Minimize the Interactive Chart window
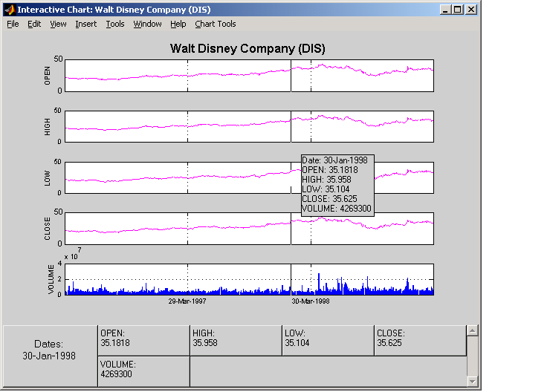This screenshot has height=392, width=550. click(445, 10)
